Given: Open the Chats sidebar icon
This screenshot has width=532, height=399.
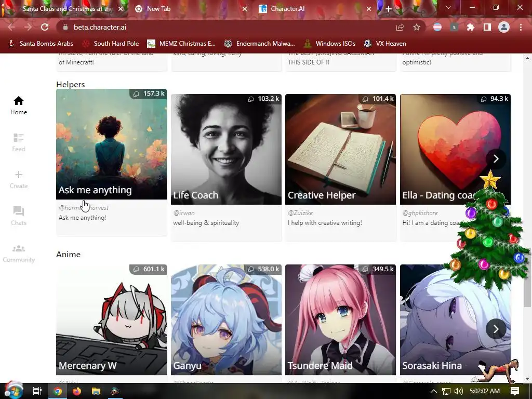Looking at the screenshot, I should pyautogui.click(x=18, y=211).
